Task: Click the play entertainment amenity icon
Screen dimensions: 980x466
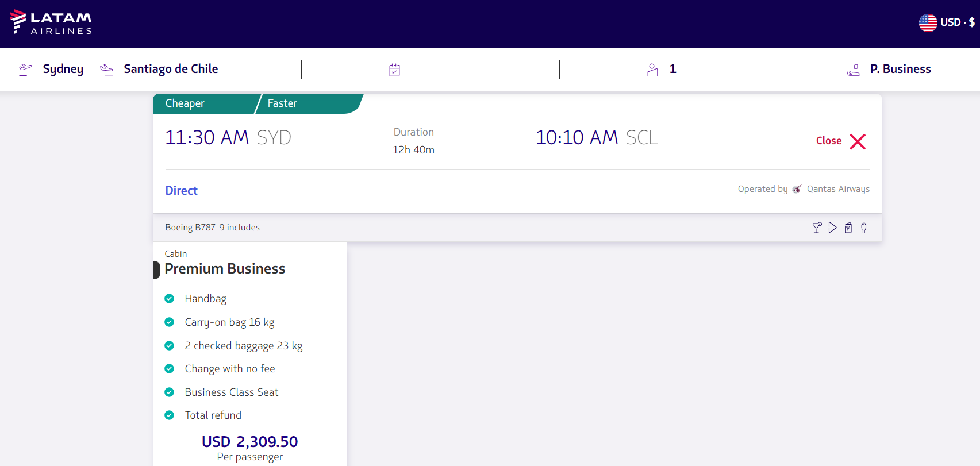Action: click(832, 228)
